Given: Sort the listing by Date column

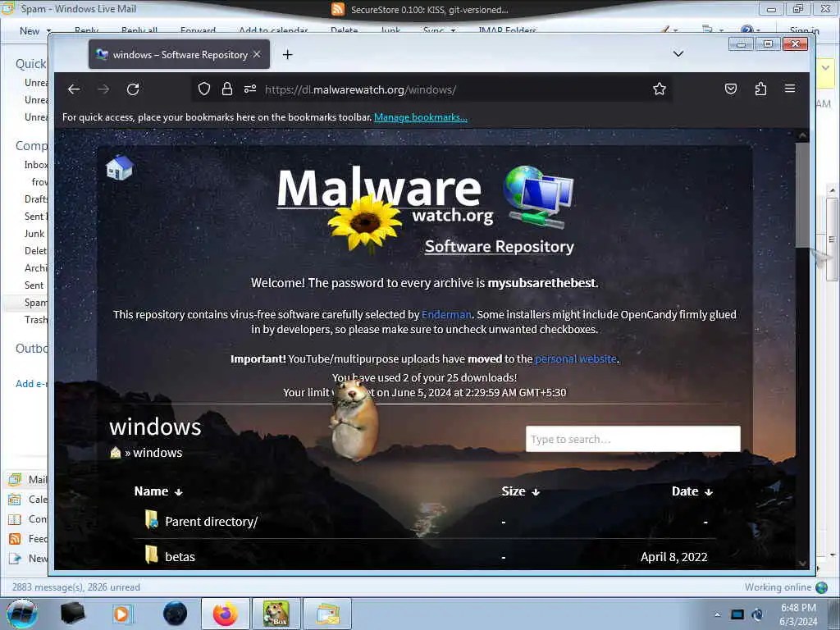Looking at the screenshot, I should 692,491.
